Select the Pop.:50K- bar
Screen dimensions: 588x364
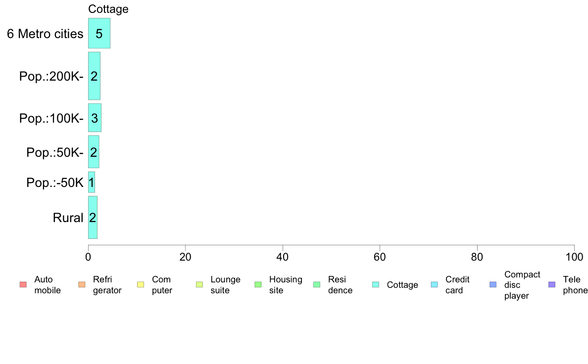(94, 152)
